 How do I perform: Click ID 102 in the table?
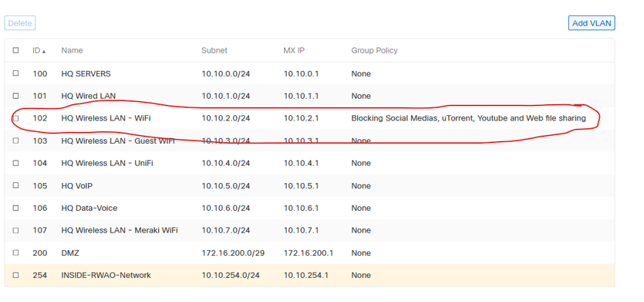pyautogui.click(x=40, y=118)
